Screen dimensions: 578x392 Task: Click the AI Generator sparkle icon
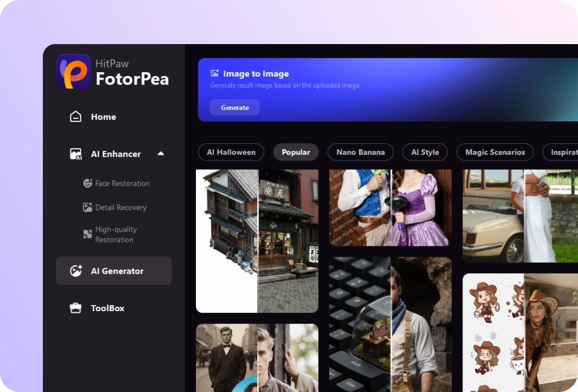coord(76,271)
